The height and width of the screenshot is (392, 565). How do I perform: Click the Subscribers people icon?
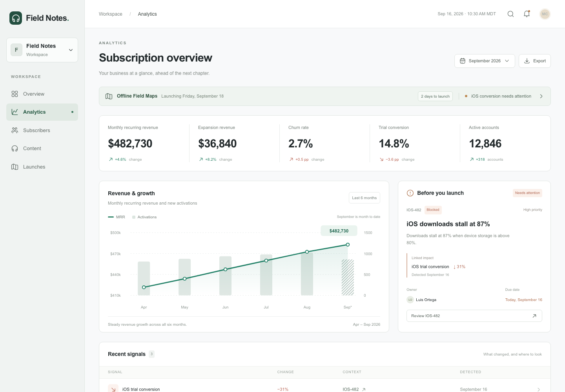(15, 131)
